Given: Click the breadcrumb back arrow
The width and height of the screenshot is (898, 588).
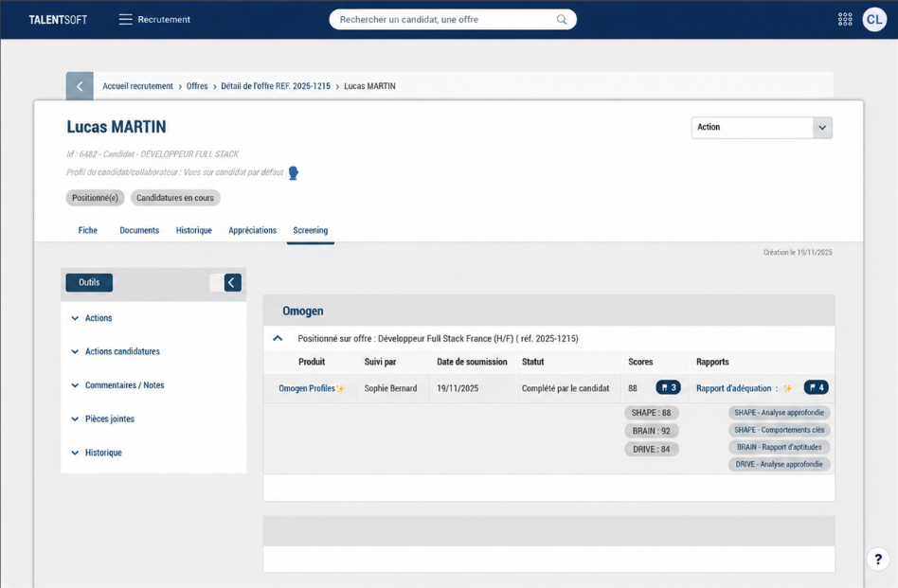Looking at the screenshot, I should (x=80, y=86).
